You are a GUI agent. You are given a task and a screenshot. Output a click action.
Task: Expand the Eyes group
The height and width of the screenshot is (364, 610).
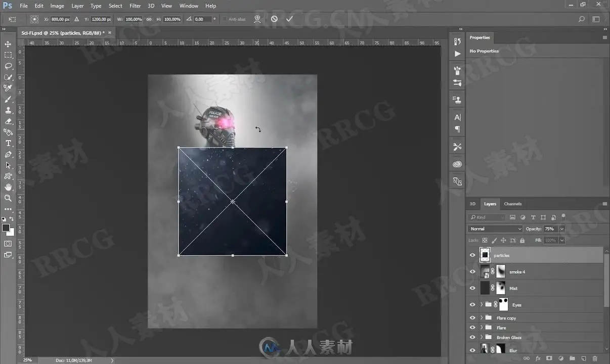(x=482, y=304)
